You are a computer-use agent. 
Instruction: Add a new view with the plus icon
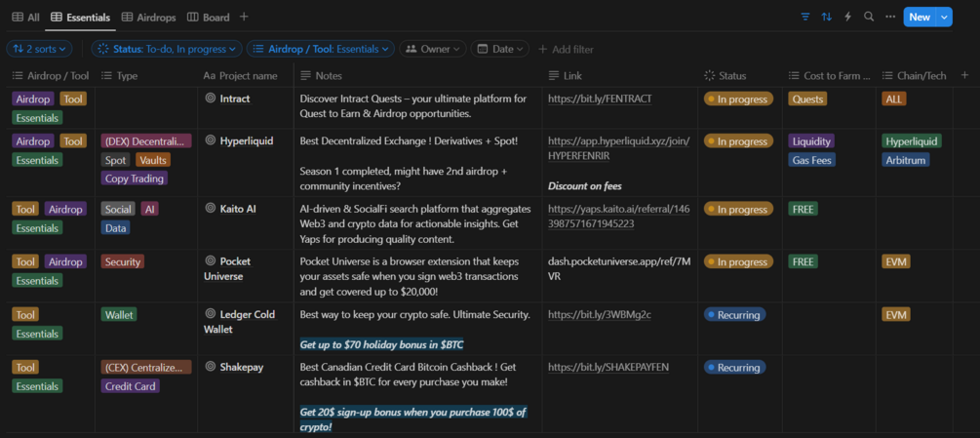click(244, 17)
